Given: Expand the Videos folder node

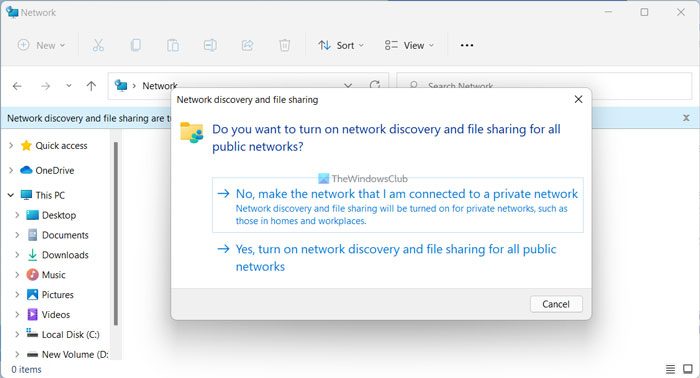Looking at the screenshot, I should click(17, 315).
